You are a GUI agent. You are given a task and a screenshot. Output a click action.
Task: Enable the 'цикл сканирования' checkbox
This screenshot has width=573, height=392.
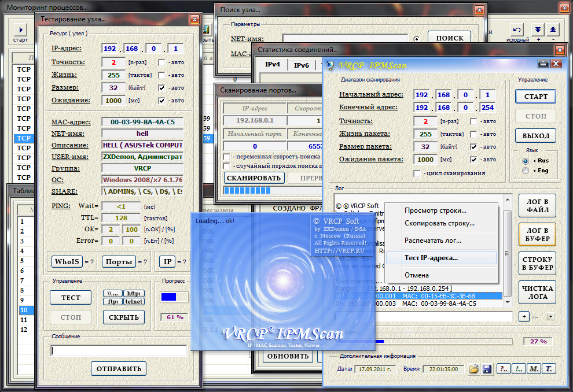click(x=416, y=173)
